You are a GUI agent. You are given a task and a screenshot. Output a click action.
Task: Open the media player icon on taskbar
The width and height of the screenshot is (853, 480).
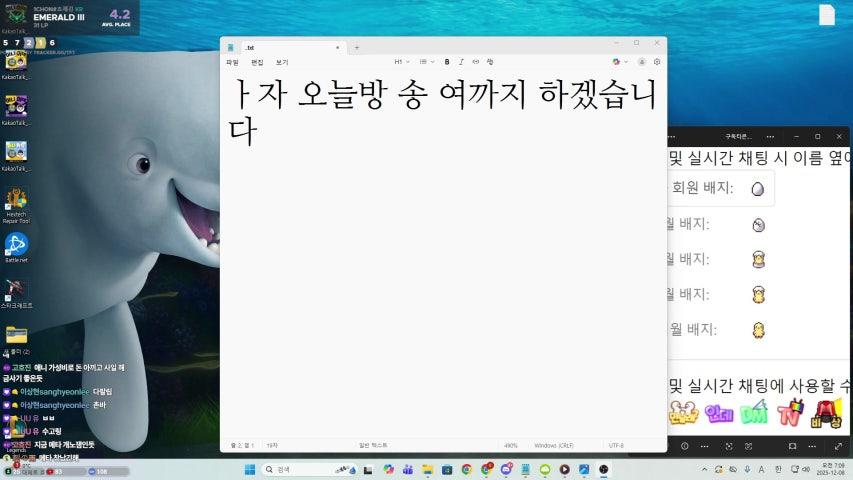pos(565,469)
